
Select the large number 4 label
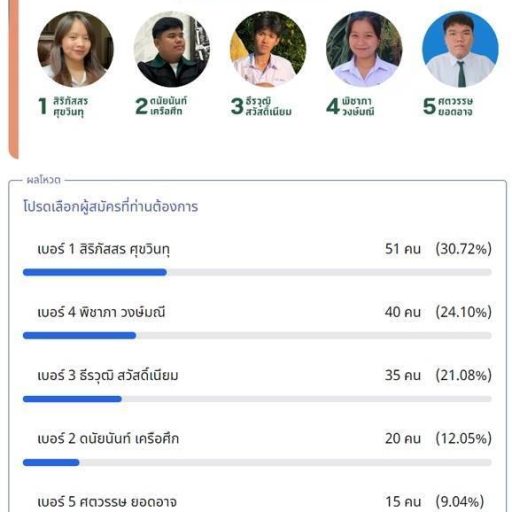pyautogui.click(x=333, y=106)
